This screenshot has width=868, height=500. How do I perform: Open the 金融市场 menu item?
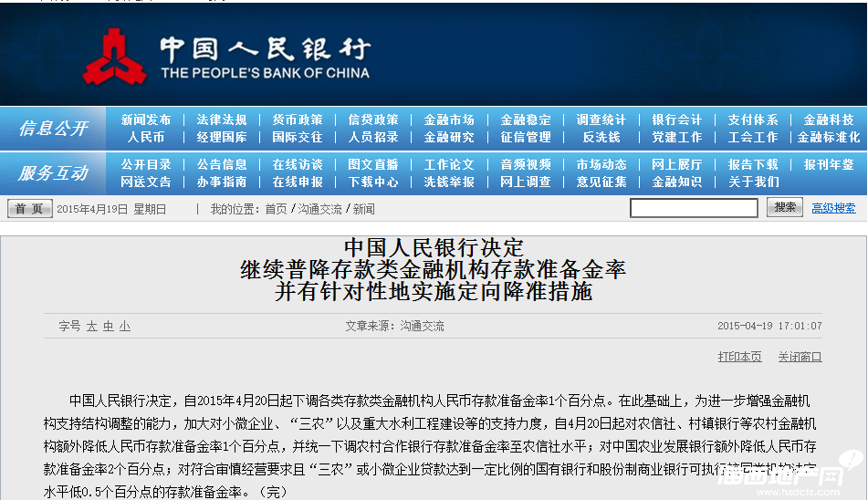tap(449, 120)
